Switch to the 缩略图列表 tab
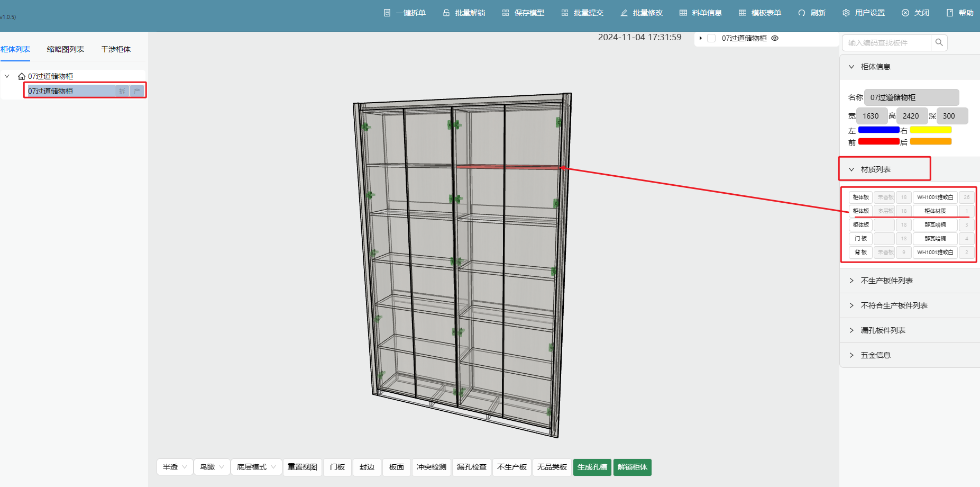This screenshot has height=487, width=980. point(66,49)
